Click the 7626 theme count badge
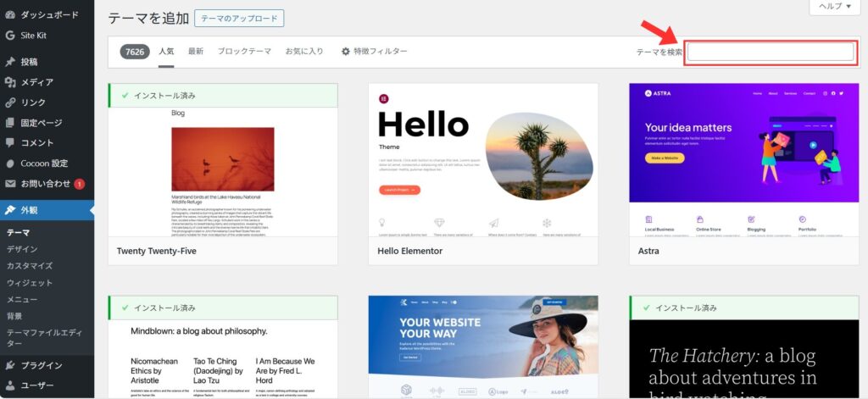 point(135,52)
